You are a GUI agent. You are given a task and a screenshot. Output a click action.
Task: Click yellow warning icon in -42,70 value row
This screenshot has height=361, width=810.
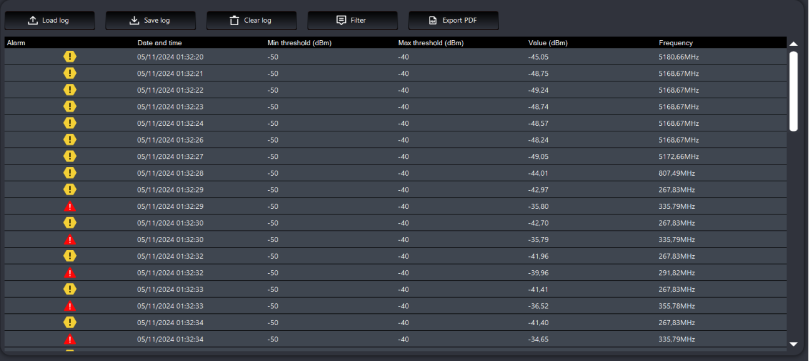(x=70, y=223)
